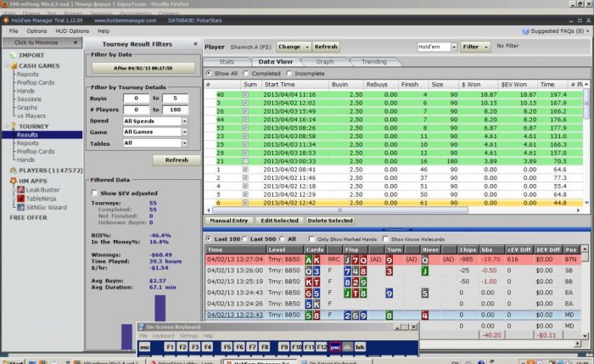Viewport: 594px width, 364px height.
Task: Open the Options menu
Action: (x=36, y=31)
